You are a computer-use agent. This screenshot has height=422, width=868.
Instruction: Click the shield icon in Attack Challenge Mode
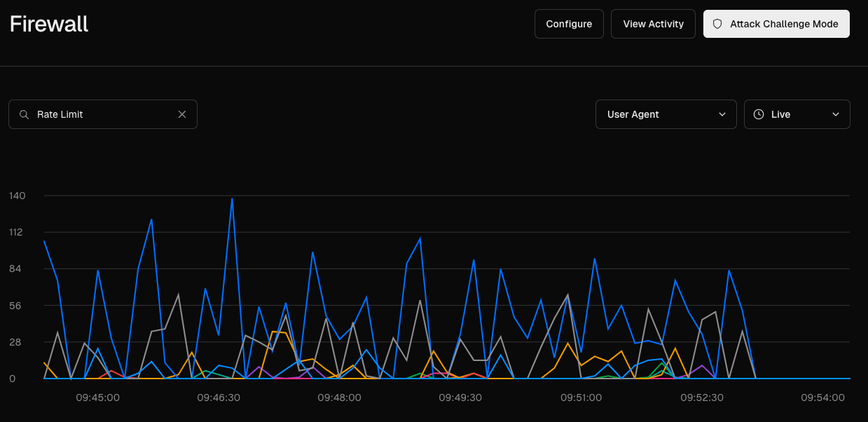(x=717, y=24)
